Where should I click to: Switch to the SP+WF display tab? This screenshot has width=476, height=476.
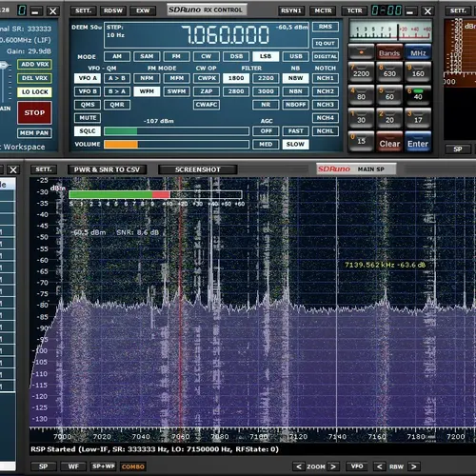tap(103, 466)
